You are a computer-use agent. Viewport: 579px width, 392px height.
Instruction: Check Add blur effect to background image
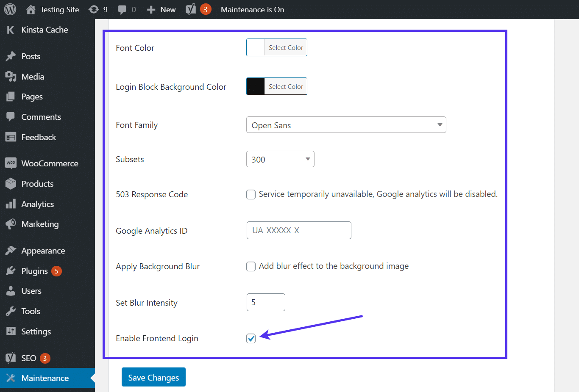(x=251, y=266)
